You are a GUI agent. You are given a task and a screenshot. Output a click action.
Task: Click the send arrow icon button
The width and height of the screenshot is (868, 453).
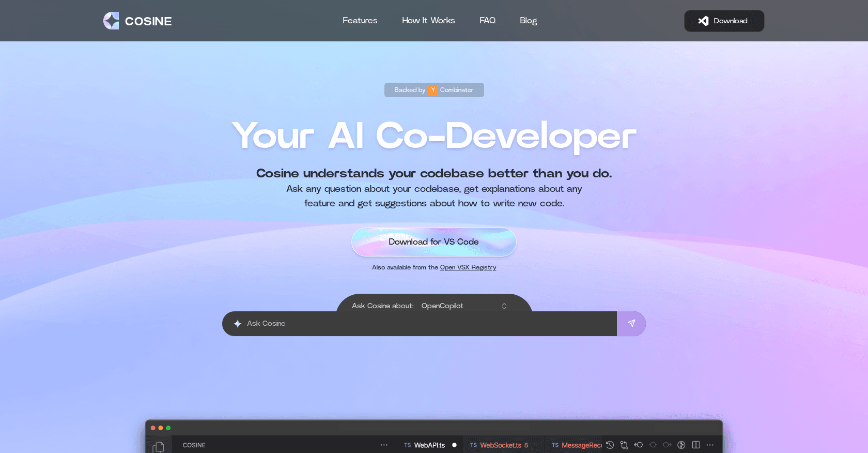click(631, 323)
